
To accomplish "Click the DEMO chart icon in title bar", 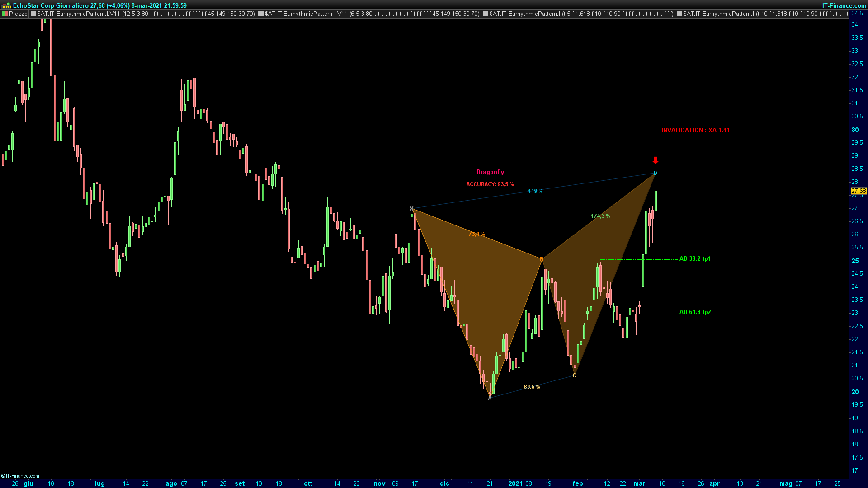I will [x=6, y=5].
